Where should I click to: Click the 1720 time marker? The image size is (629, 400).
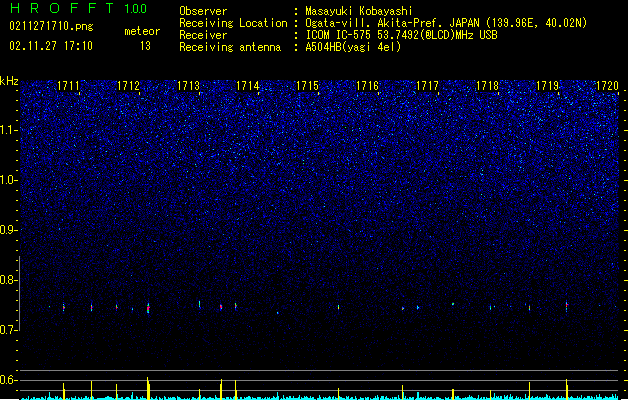pyautogui.click(x=607, y=86)
